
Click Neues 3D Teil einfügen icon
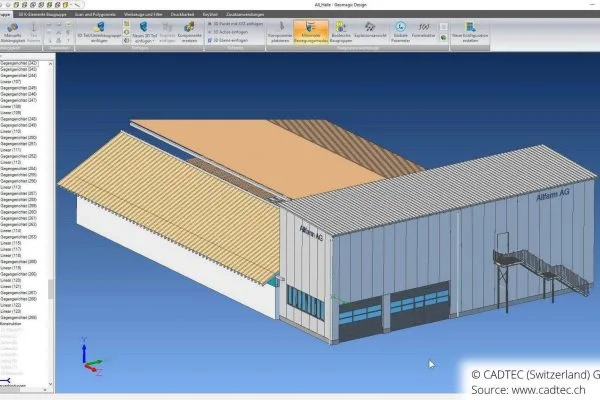(144, 28)
